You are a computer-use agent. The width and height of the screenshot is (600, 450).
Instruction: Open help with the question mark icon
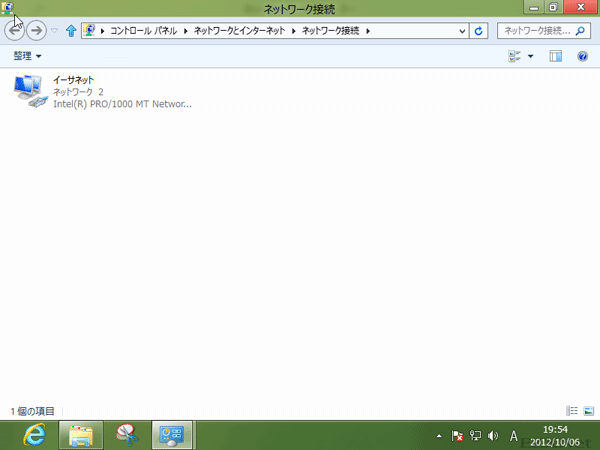[x=582, y=56]
